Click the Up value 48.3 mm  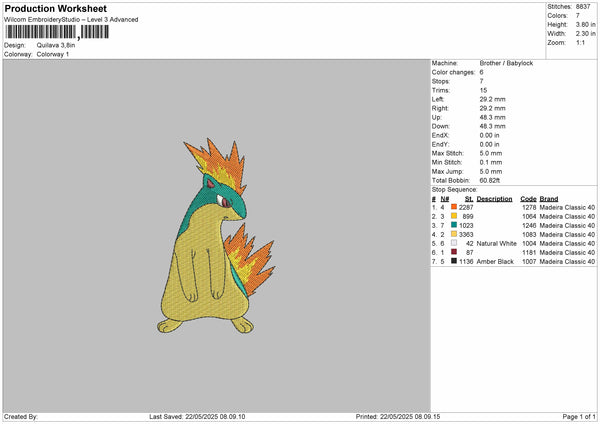coord(492,117)
